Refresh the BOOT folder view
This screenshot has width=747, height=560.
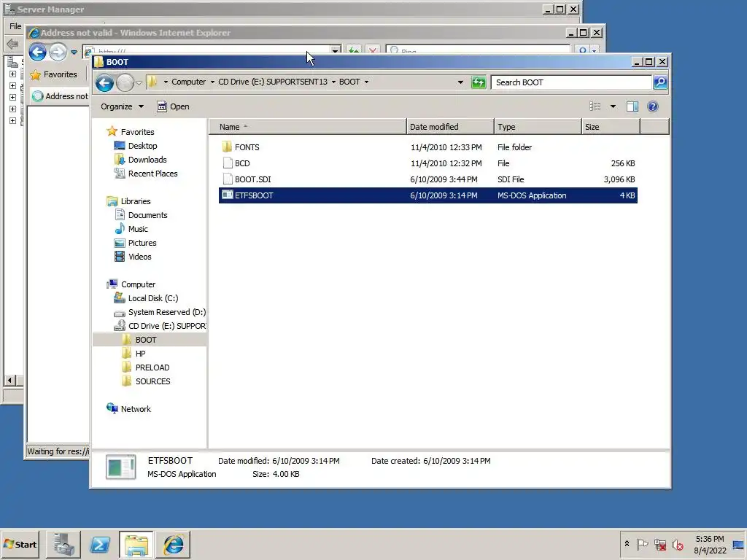pyautogui.click(x=479, y=82)
